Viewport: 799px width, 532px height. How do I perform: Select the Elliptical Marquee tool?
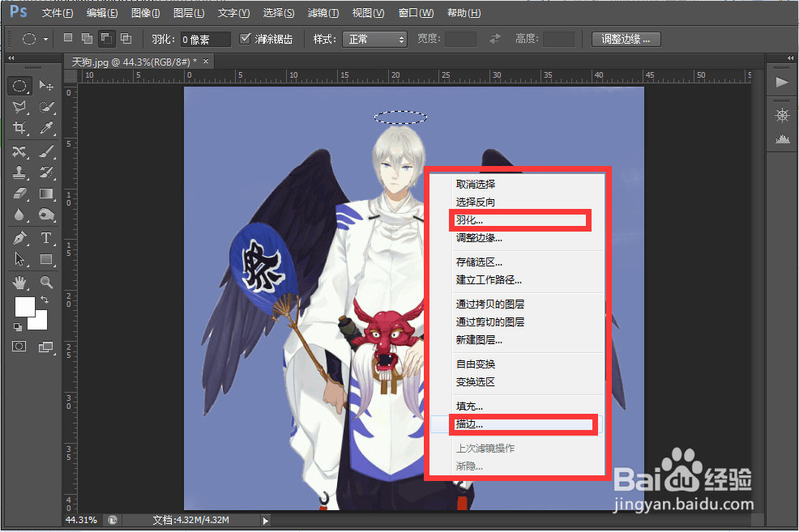coord(19,86)
